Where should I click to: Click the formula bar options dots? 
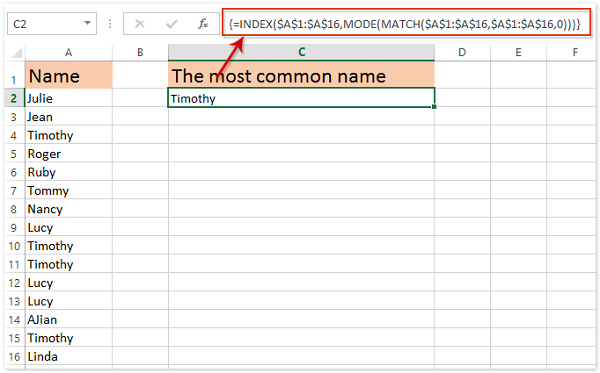110,24
